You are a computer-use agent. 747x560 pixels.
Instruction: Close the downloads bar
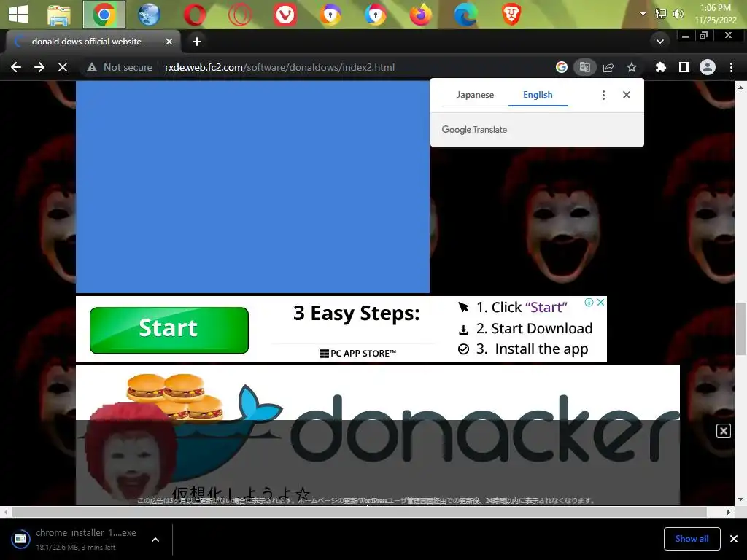coord(734,539)
